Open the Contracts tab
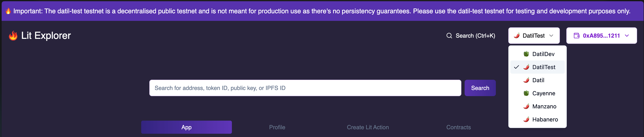The width and height of the screenshot is (644, 137). pos(458,127)
